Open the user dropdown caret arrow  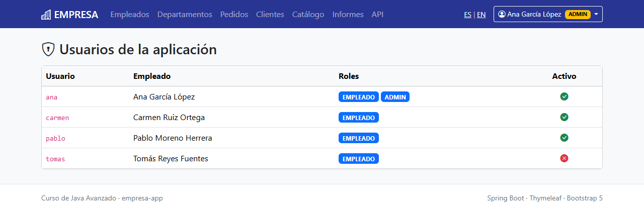[596, 15]
